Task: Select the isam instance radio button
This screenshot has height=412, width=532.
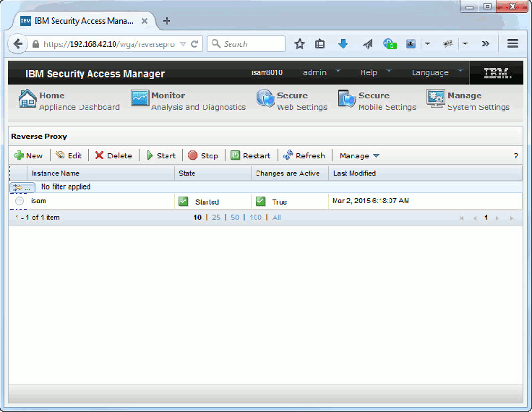Action: [x=20, y=201]
